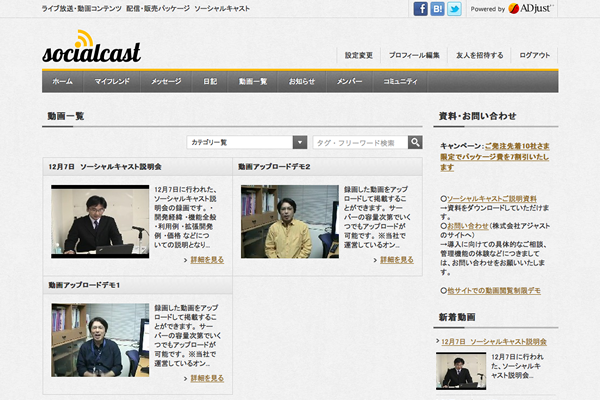Image resolution: width=600 pixels, height=400 pixels.
Task: Open the 動画アップロードデモ2 video thumbnail
Action: pyautogui.click(x=289, y=222)
